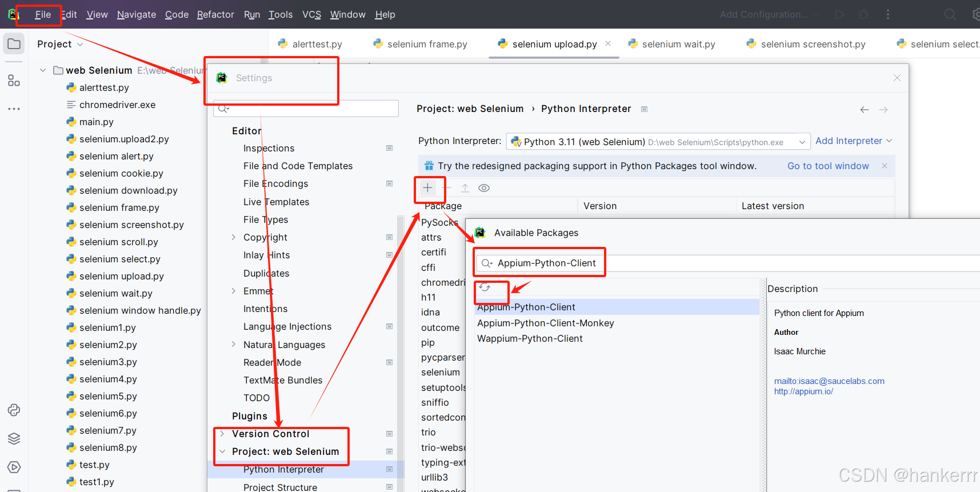Open the Services icon in left sidebar
This screenshot has height=492, width=980.
coord(14,467)
